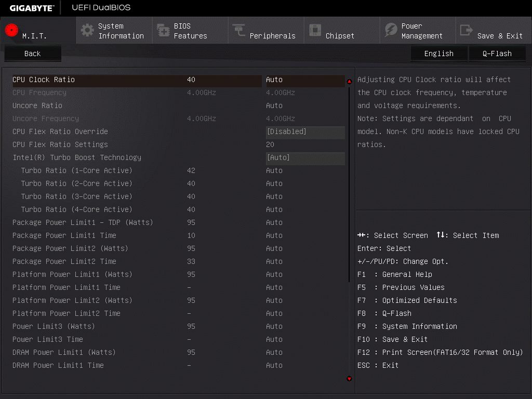
Task: Click the red scroll-down arrow
Action: pos(349,379)
